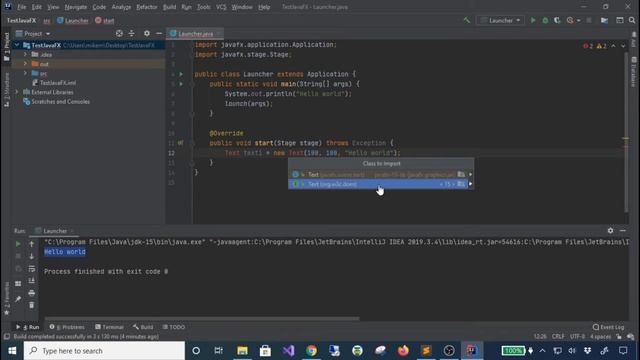The width and height of the screenshot is (640, 360).
Task: Click run gutter icon beside class Launcher
Action: tap(181, 74)
